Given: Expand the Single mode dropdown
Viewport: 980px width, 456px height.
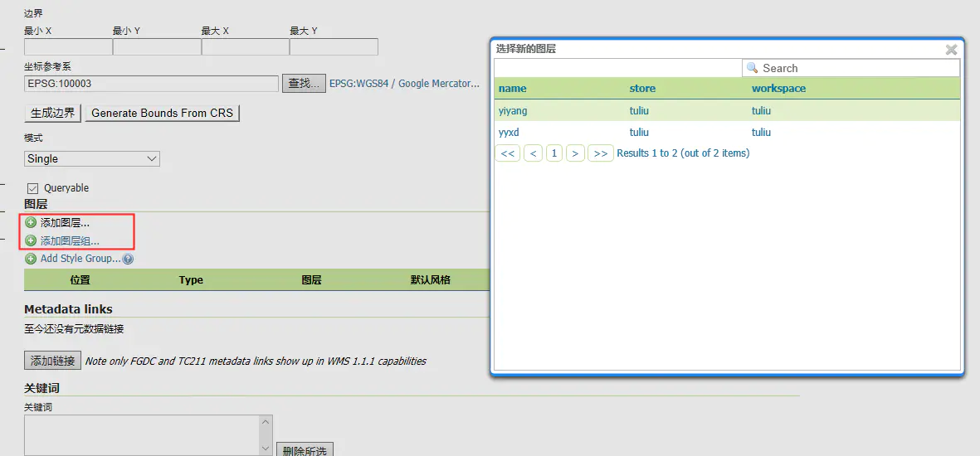Looking at the screenshot, I should 92,158.
